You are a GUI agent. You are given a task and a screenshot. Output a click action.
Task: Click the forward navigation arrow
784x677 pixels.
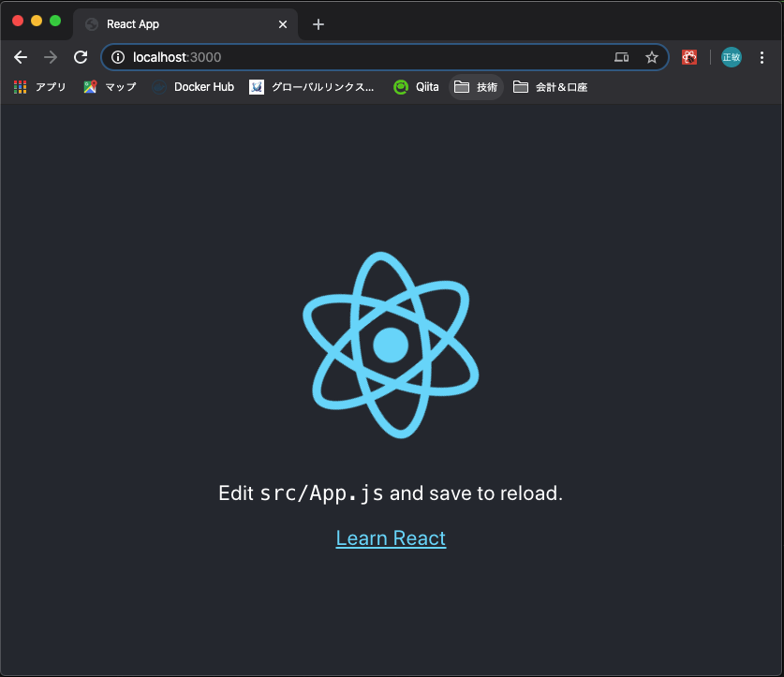51,57
